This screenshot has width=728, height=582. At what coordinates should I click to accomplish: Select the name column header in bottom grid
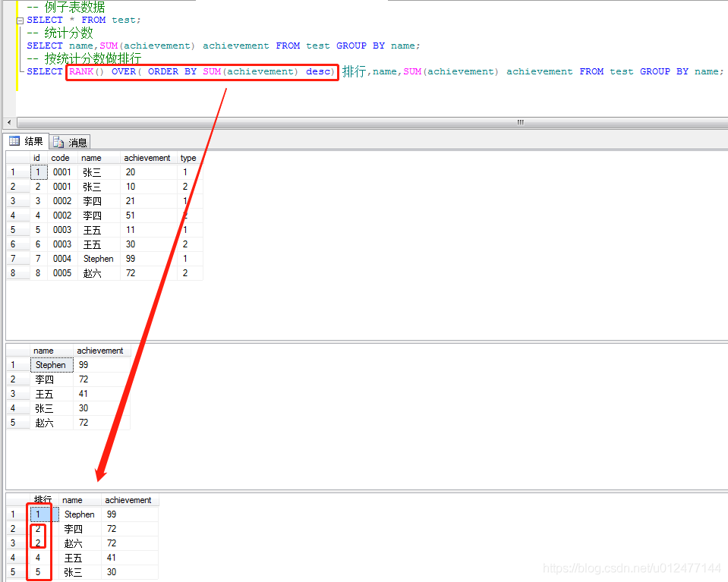point(72,500)
